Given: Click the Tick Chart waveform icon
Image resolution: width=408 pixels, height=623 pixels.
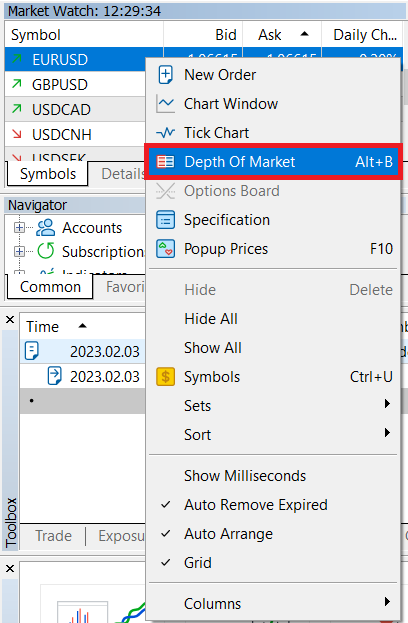Looking at the screenshot, I should tap(165, 132).
